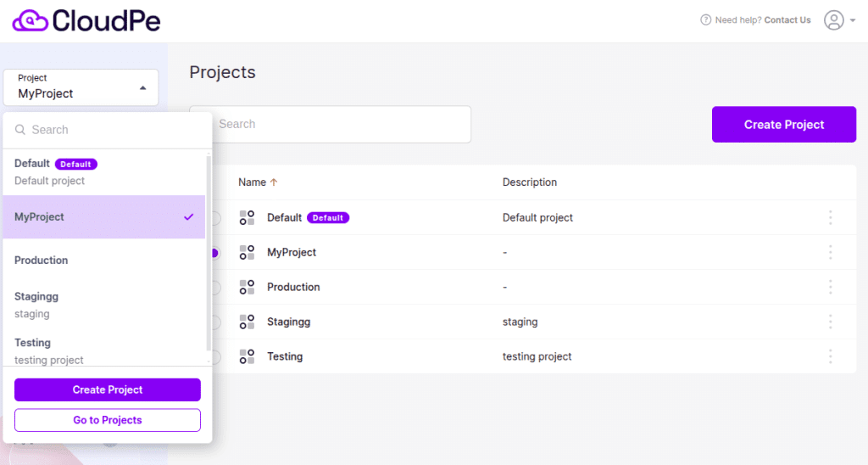Click the Testing name in table
Viewport: 868px width, 465px height.
(x=285, y=356)
